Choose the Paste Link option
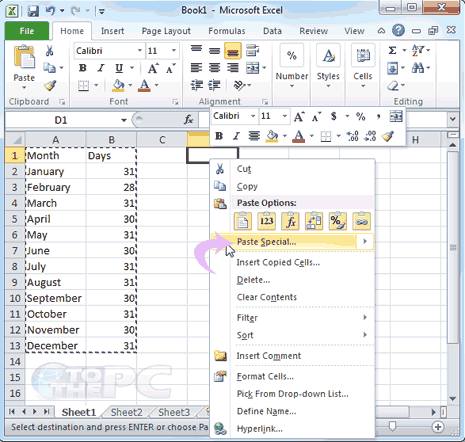Screen dimensions: 465x442 click(x=361, y=221)
